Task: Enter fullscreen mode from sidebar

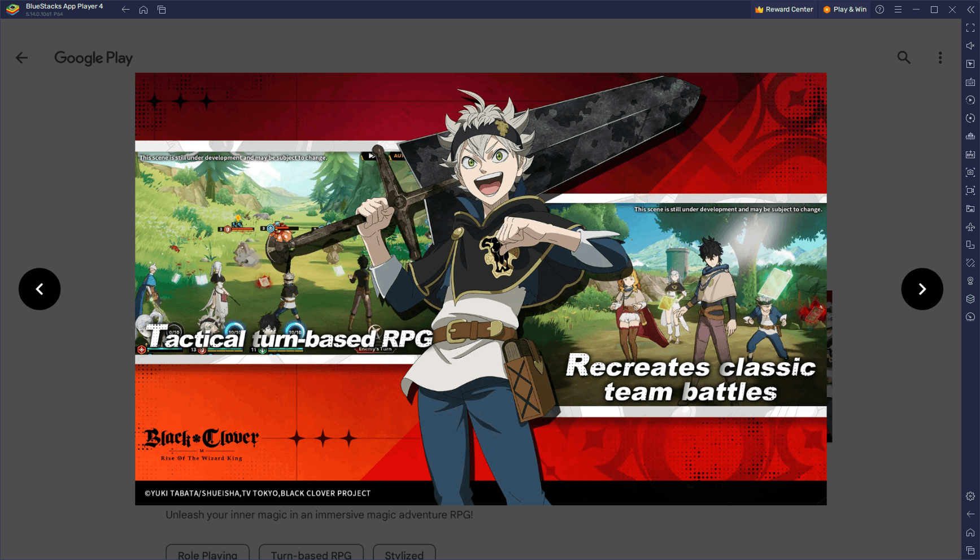Action: coord(970,28)
